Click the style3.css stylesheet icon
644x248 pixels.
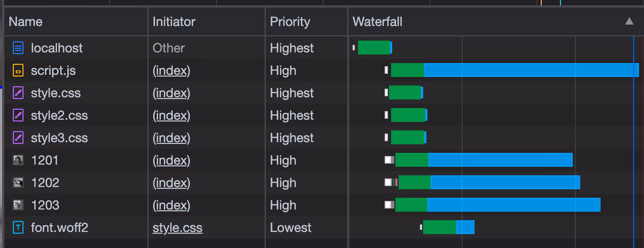pyautogui.click(x=18, y=138)
